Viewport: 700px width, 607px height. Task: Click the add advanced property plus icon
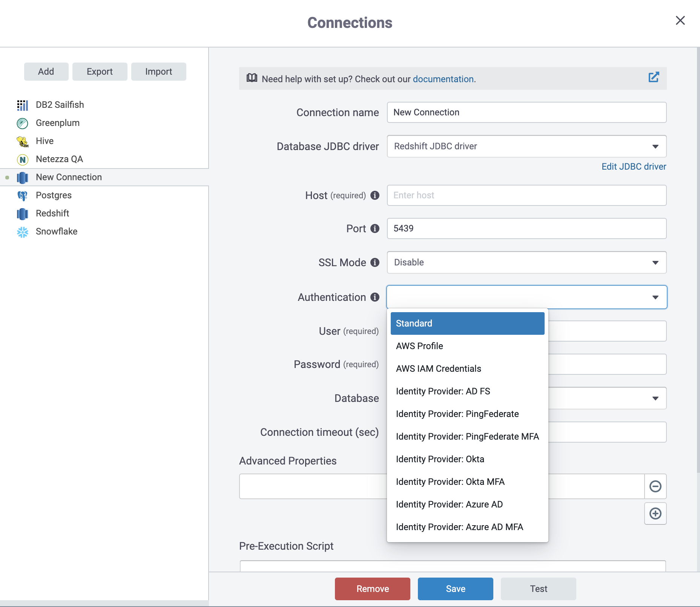pos(655,513)
